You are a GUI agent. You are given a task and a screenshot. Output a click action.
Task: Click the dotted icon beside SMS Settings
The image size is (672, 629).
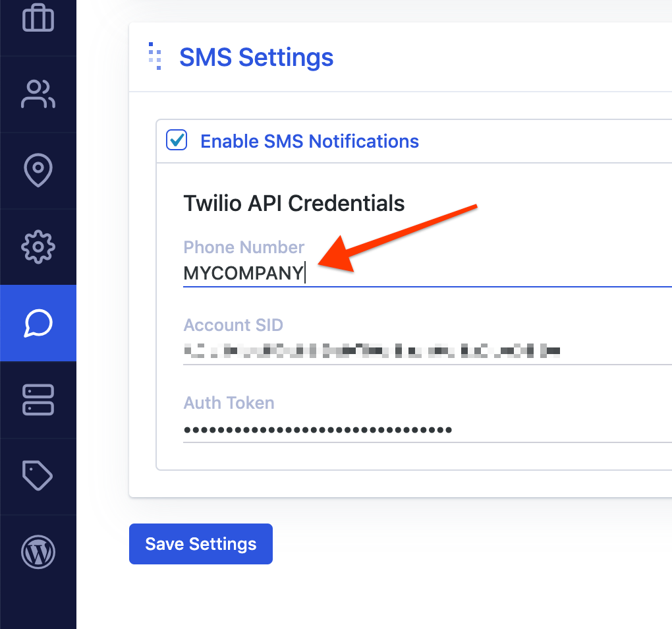coord(155,56)
